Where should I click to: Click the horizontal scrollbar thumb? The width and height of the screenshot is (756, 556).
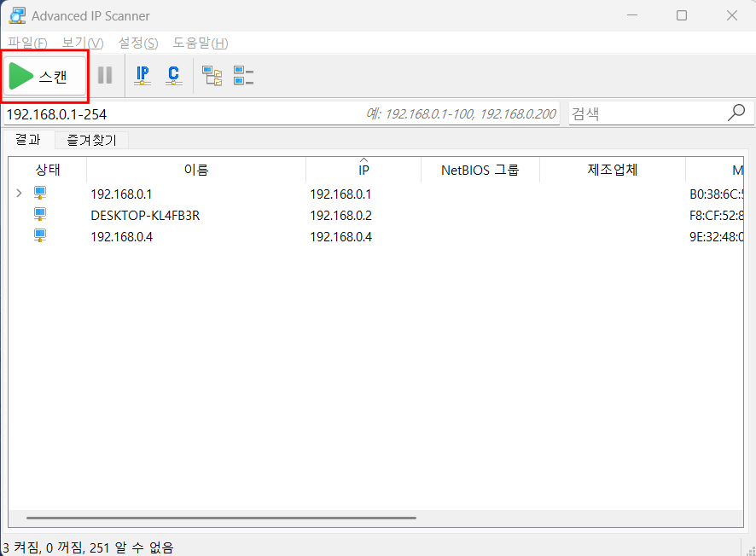tap(221, 518)
